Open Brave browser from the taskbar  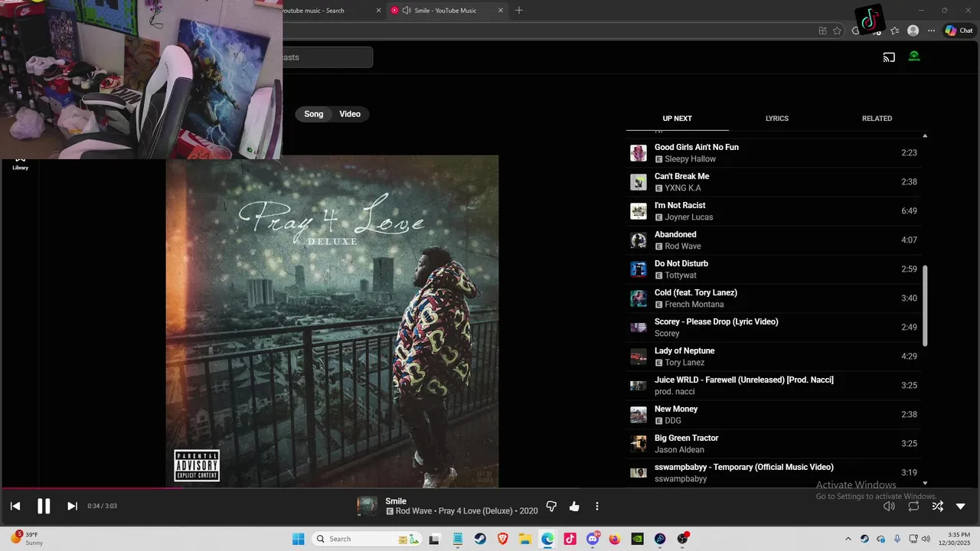click(502, 539)
